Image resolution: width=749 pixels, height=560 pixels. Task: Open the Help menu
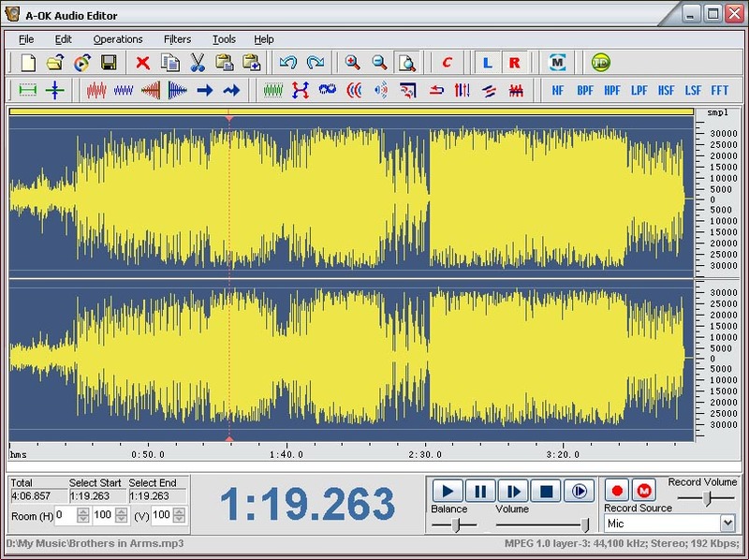264,39
